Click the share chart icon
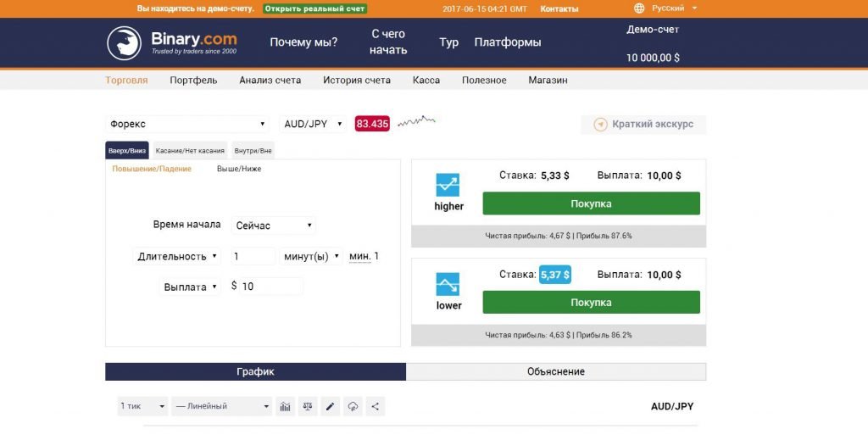 click(376, 407)
